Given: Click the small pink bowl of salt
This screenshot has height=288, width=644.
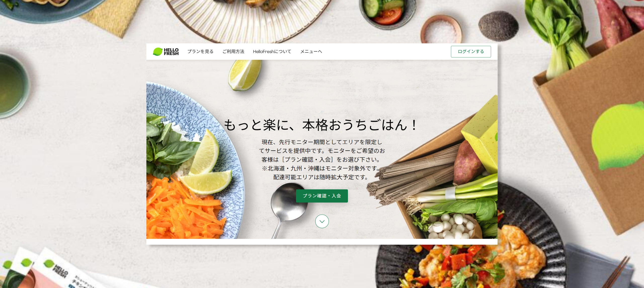Looking at the screenshot, I should coord(441,30).
